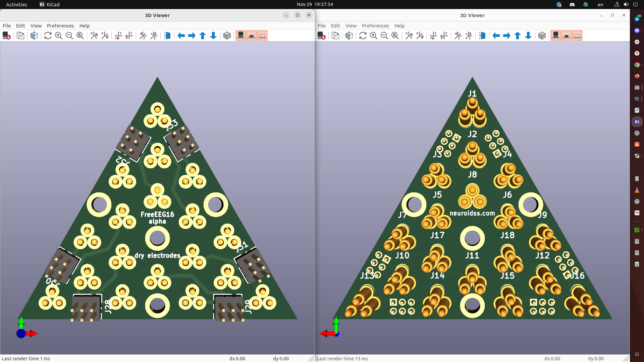Open Telegram from the dock
The width and height of the screenshot is (644, 362).
click(x=637, y=19)
